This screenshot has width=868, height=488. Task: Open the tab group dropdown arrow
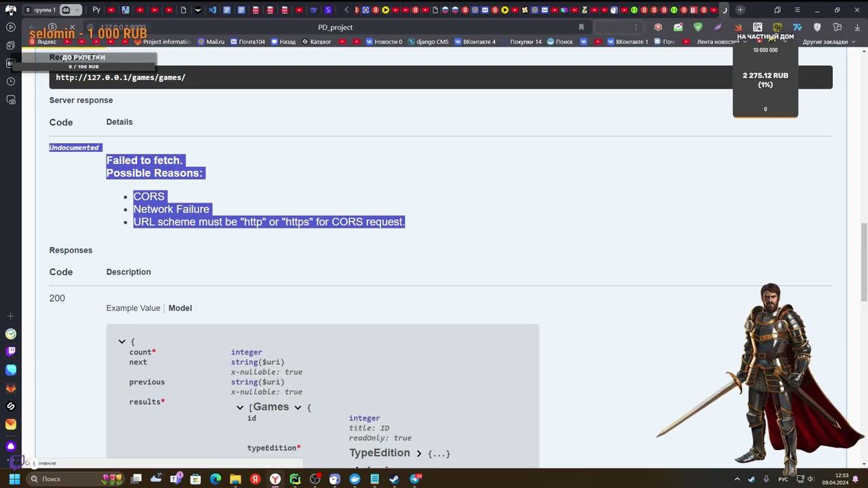pyautogui.click(x=77, y=9)
